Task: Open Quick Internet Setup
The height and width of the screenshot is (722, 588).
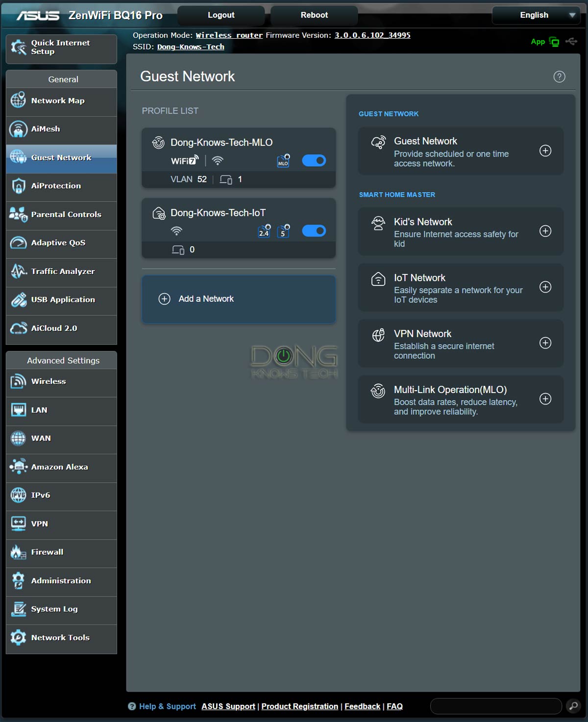Action: click(61, 49)
